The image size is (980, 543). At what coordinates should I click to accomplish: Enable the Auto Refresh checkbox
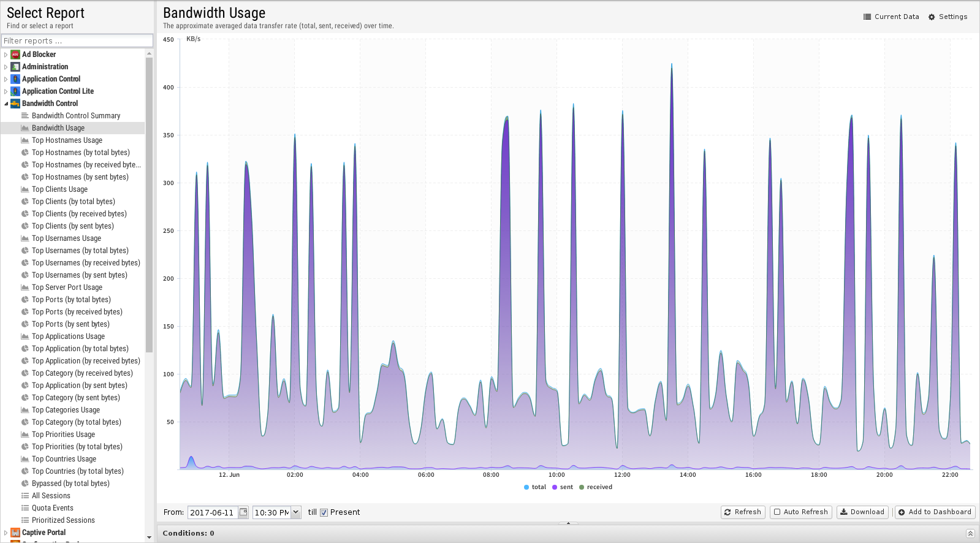pos(777,512)
